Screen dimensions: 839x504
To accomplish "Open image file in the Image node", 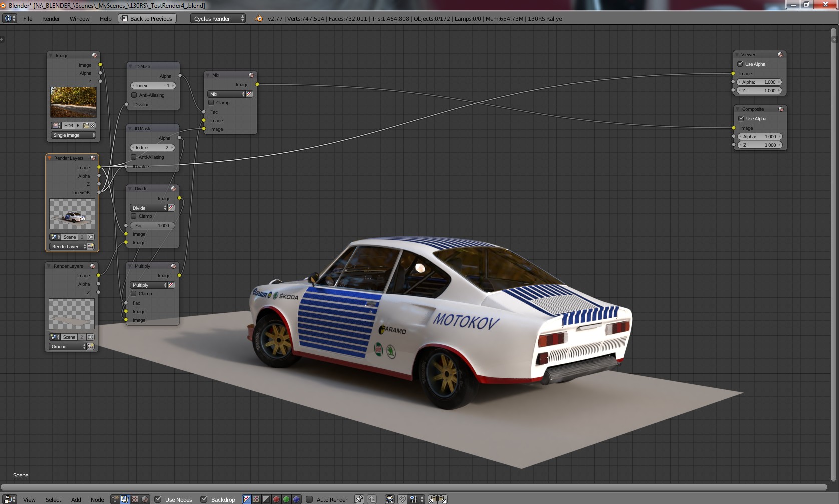I will pos(86,126).
